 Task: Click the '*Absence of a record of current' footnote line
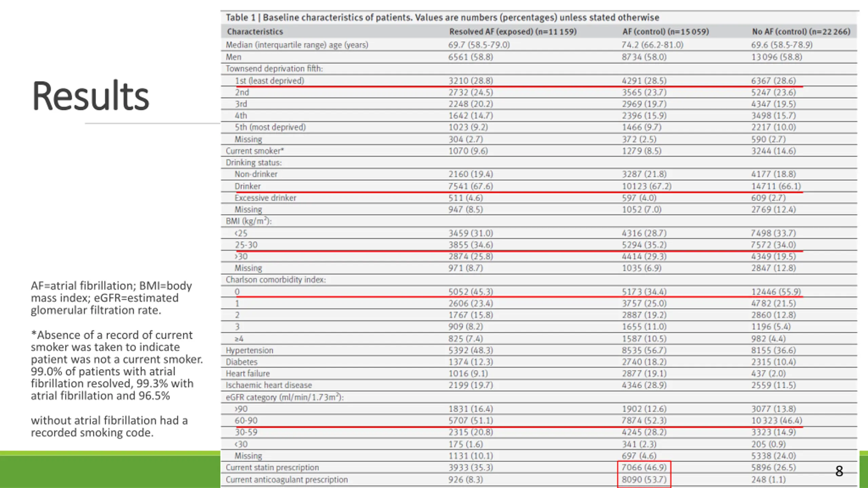[x=112, y=335]
